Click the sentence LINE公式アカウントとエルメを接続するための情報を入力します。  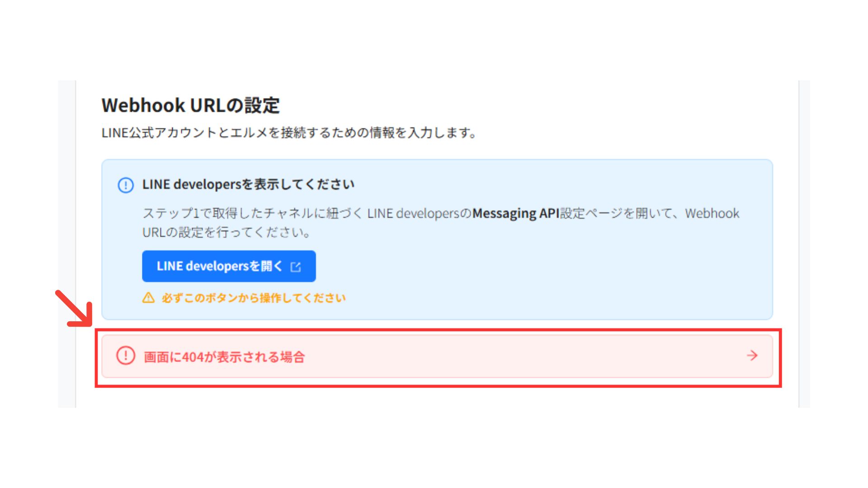tap(289, 133)
